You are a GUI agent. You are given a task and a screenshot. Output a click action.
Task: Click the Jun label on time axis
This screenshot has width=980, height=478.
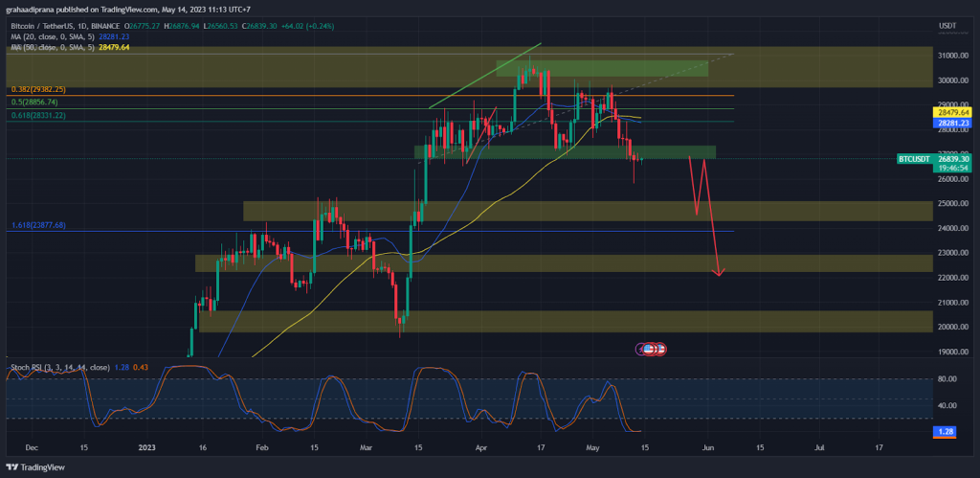(708, 448)
